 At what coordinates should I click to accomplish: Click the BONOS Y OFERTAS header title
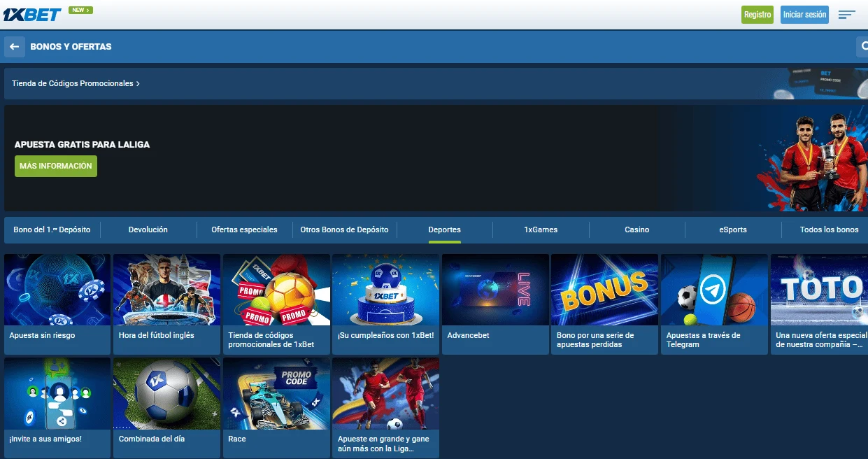pos(71,47)
